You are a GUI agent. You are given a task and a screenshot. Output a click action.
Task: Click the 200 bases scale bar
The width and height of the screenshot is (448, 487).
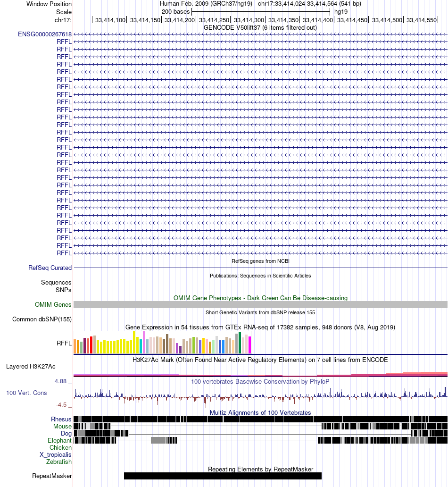point(260,12)
